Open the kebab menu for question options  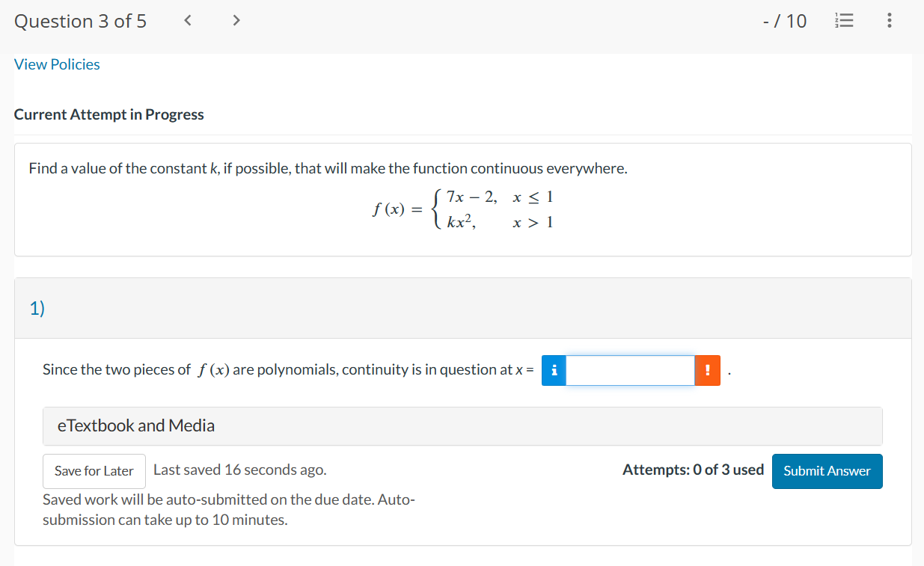point(889,20)
